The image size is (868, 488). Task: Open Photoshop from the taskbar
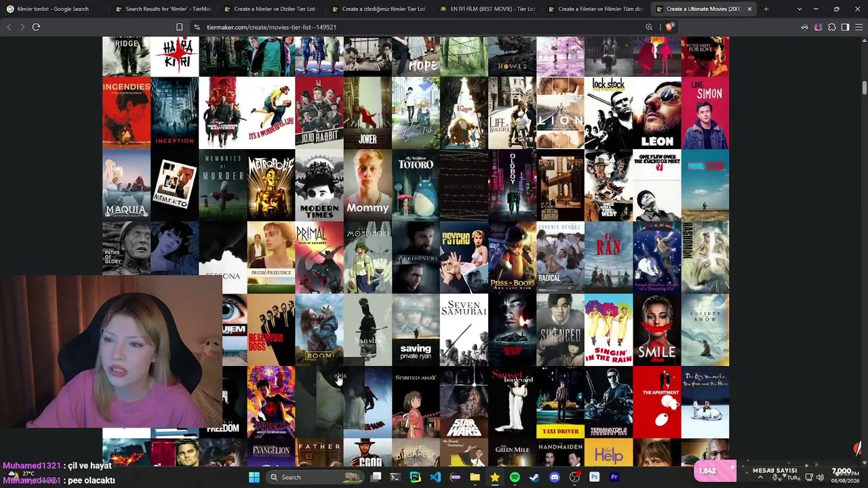coord(594,477)
